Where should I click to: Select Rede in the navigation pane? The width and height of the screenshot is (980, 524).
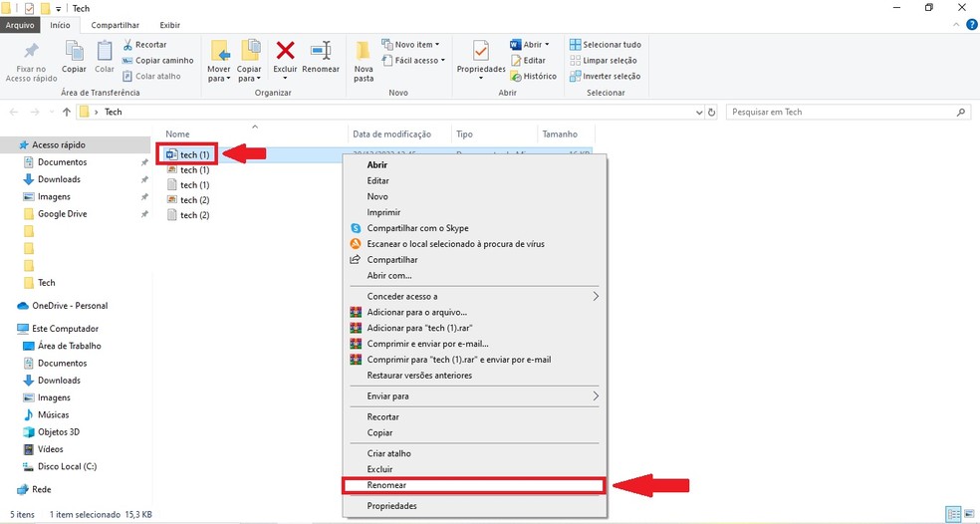(x=41, y=489)
